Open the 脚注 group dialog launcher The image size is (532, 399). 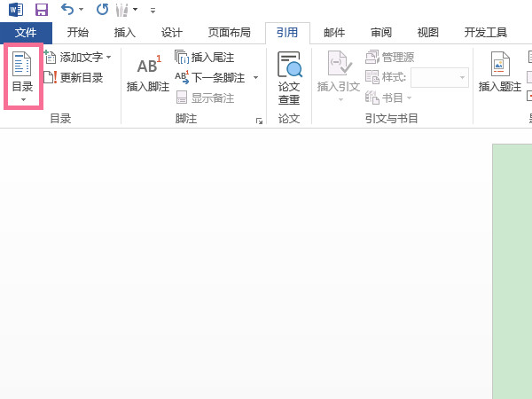(x=259, y=121)
